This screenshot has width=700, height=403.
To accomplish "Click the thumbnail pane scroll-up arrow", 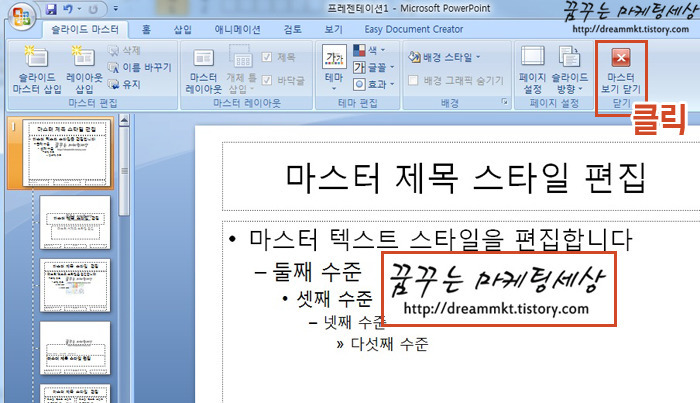I will point(124,120).
